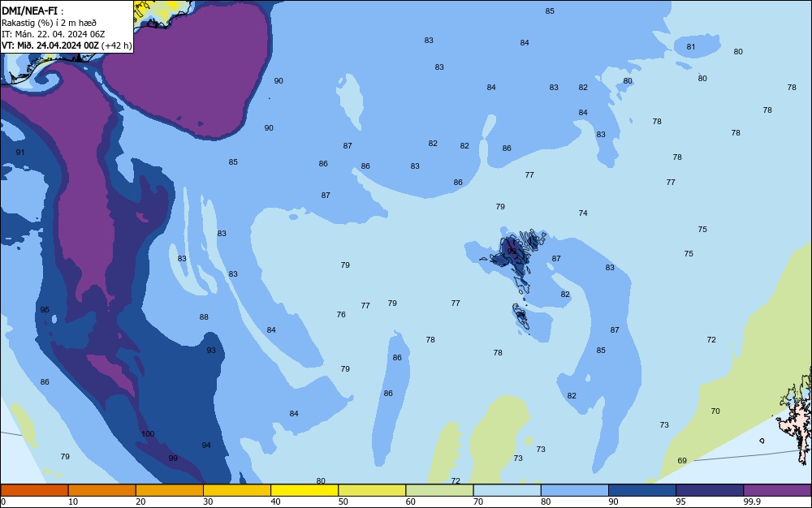This screenshot has width=812, height=508.
Task: Click the '94' humidity value on the map
Action: (206, 446)
